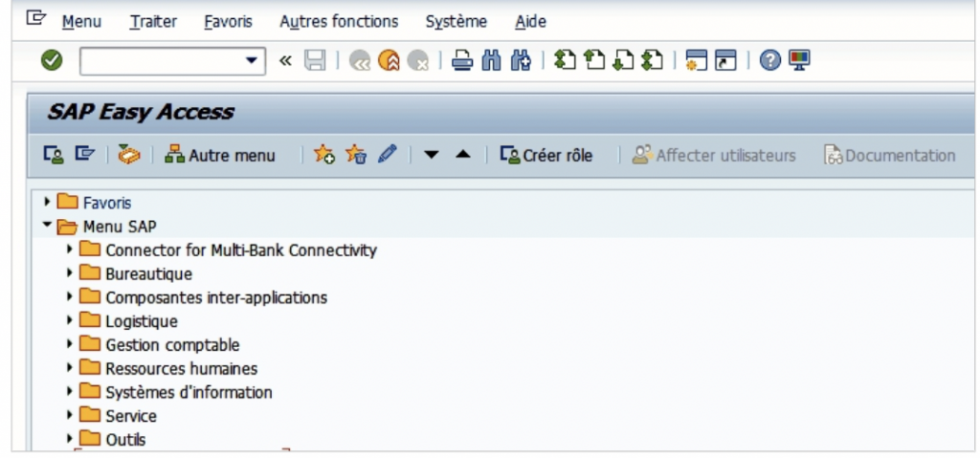Open the transaction code dropdown arrow
The height and width of the screenshot is (458, 980).
(252, 61)
